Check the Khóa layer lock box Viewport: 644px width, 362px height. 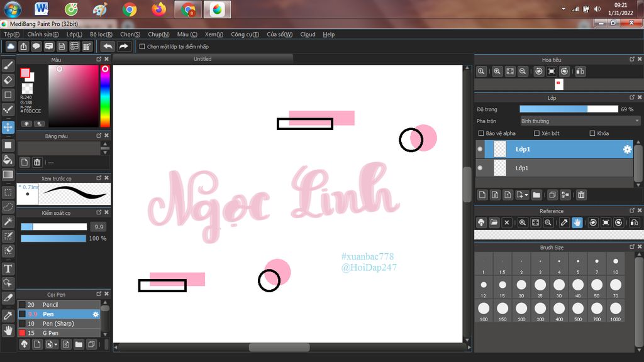click(592, 133)
